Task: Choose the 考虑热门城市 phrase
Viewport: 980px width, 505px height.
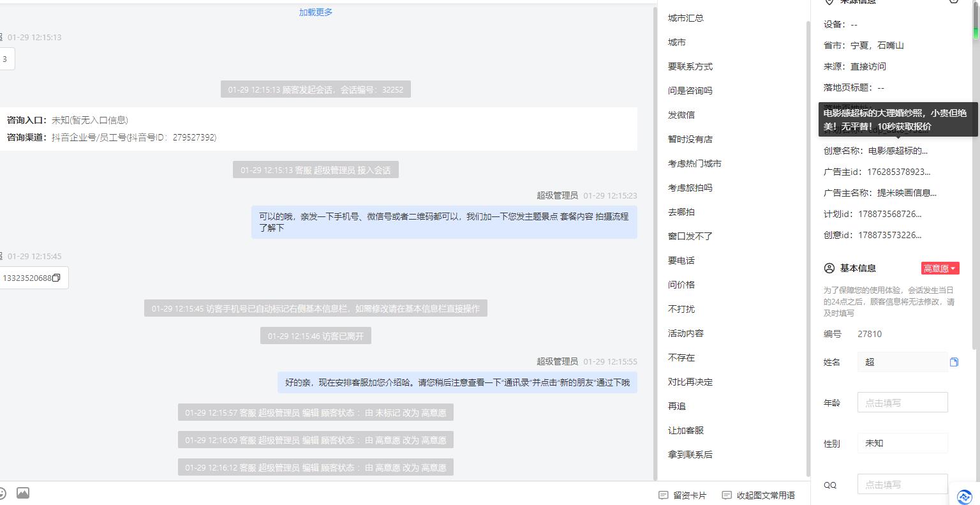Action: pos(695,163)
